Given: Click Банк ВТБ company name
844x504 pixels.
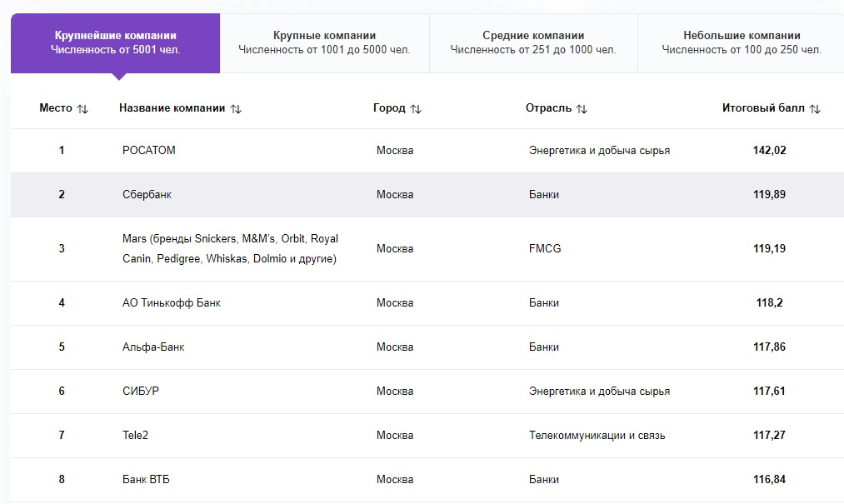Looking at the screenshot, I should pos(146,480).
